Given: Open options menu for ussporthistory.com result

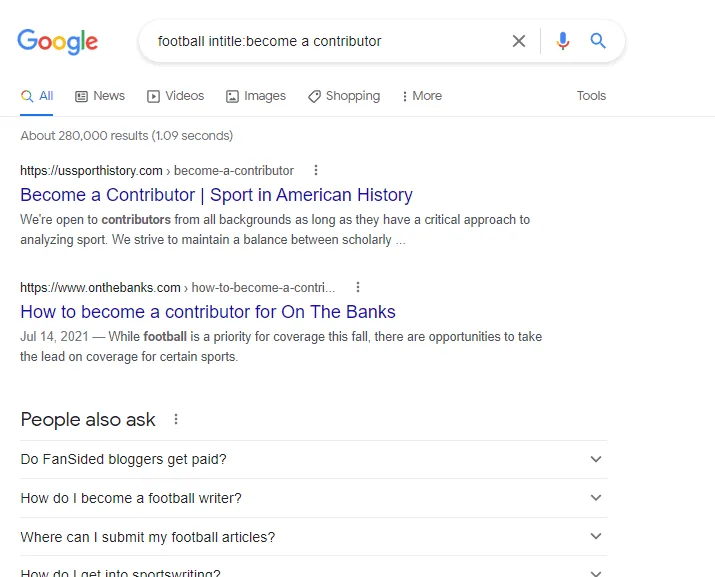Looking at the screenshot, I should (316, 170).
